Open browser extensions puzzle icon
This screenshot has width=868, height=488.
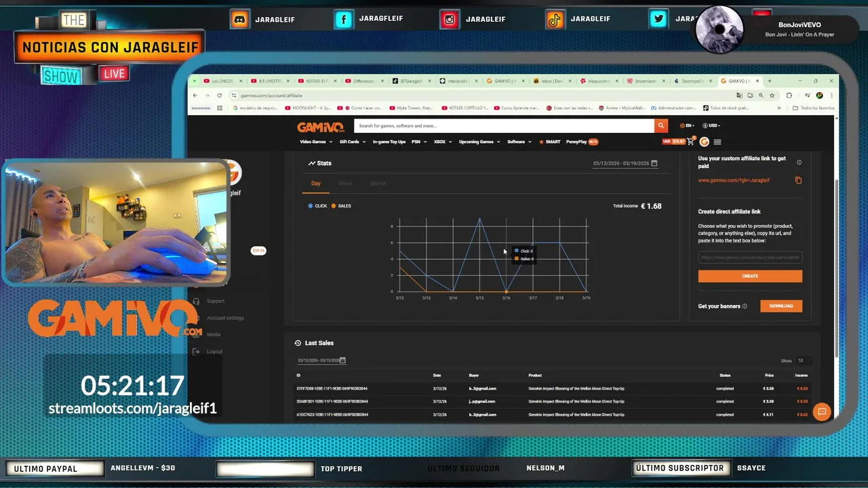point(789,96)
